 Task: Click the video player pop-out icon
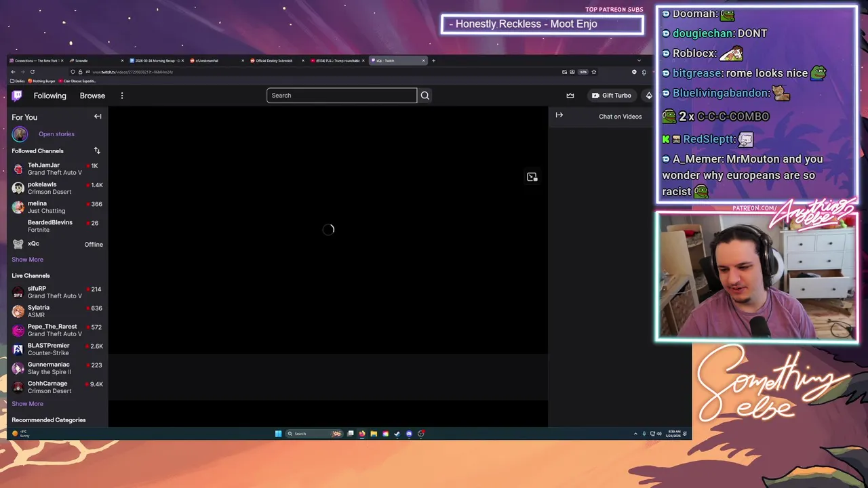coord(532,177)
